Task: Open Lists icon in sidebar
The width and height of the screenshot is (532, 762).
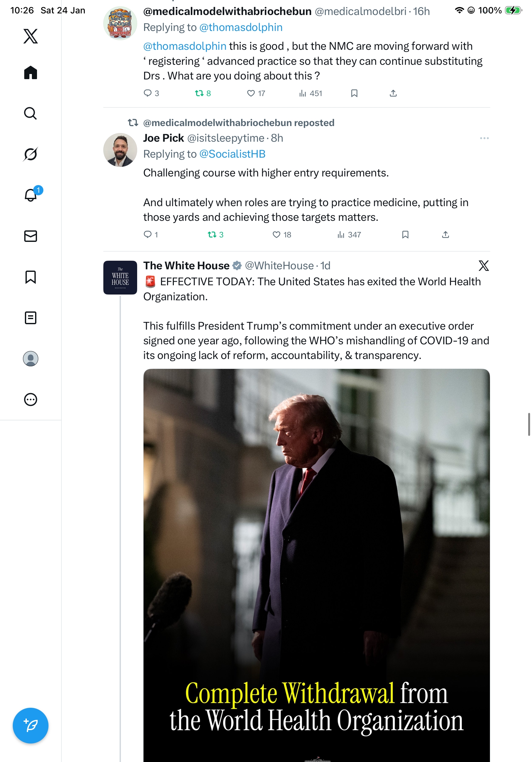Action: coord(31,317)
